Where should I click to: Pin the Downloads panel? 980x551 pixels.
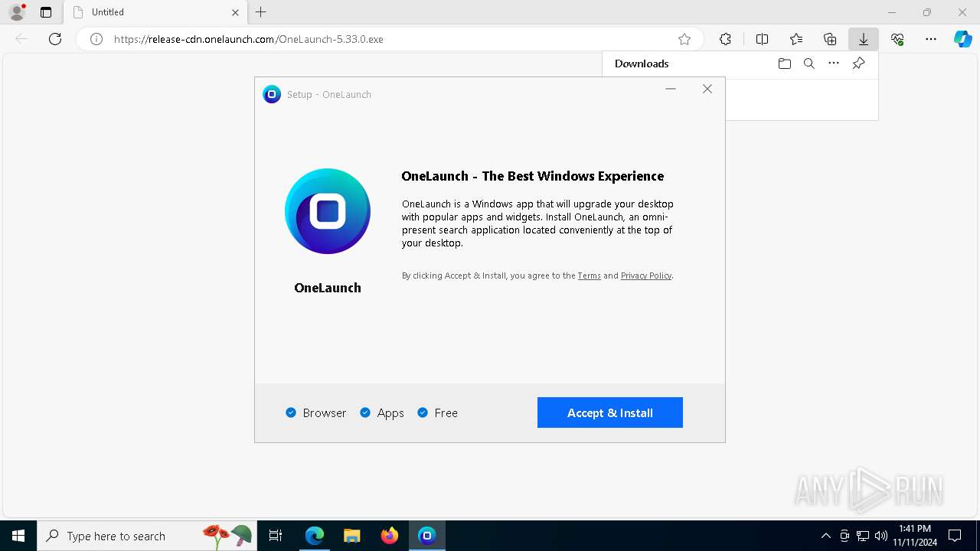click(x=859, y=64)
